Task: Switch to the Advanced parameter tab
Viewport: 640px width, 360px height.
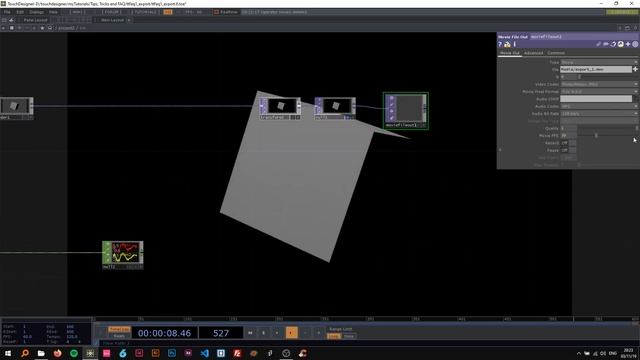Action: pyautogui.click(x=533, y=53)
